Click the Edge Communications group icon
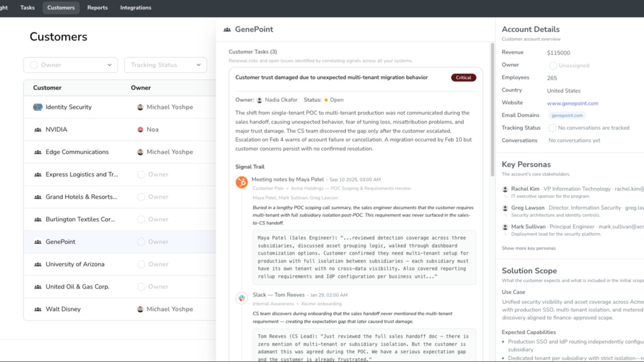The image size is (644, 362). [x=38, y=152]
